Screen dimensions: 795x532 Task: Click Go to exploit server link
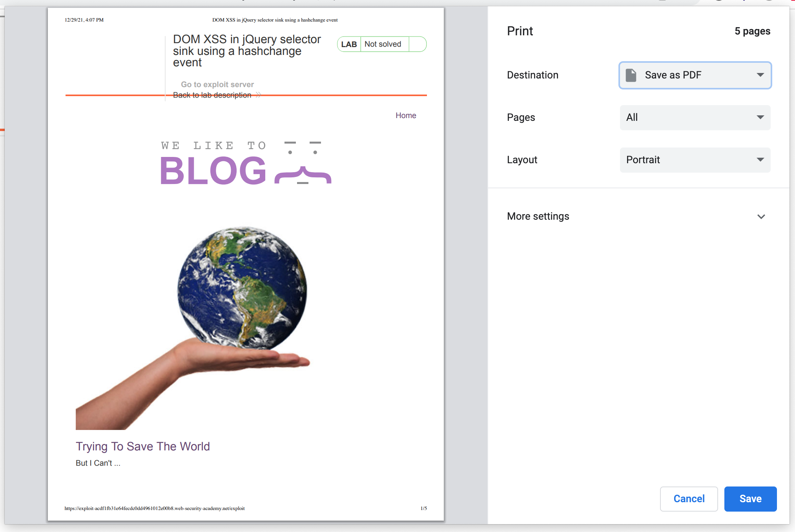coord(217,84)
